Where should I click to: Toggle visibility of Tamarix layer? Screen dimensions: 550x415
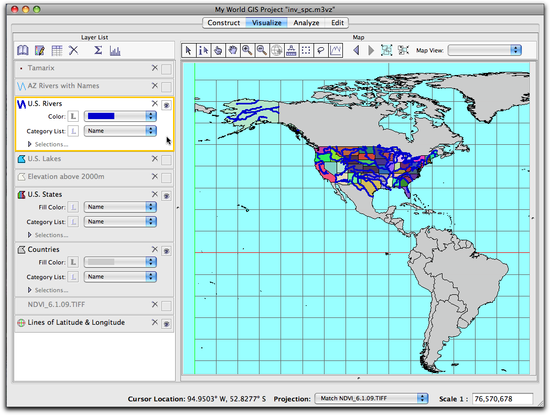tap(166, 69)
